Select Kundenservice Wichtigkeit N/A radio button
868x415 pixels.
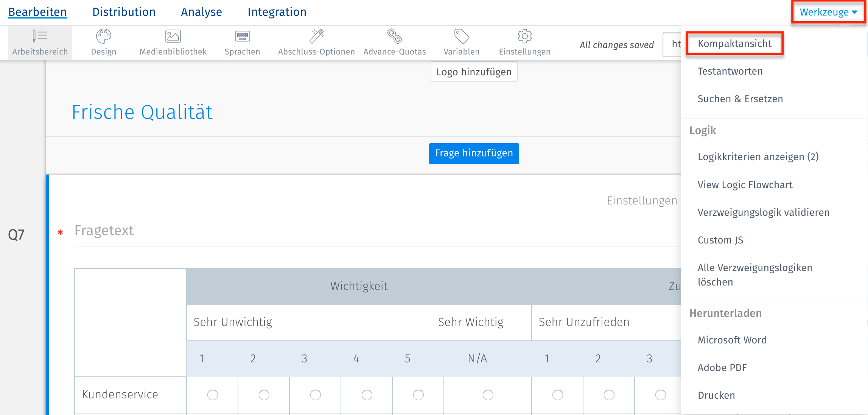click(488, 395)
